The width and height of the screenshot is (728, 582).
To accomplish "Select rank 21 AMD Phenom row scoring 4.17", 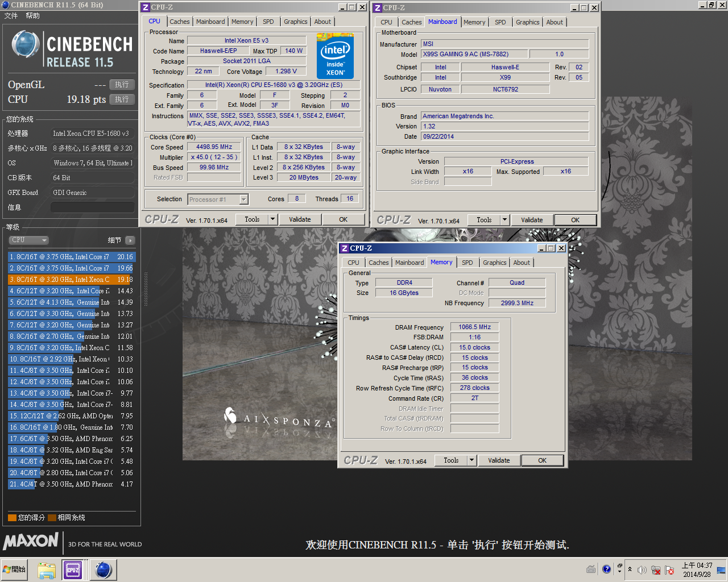I will (x=72, y=484).
